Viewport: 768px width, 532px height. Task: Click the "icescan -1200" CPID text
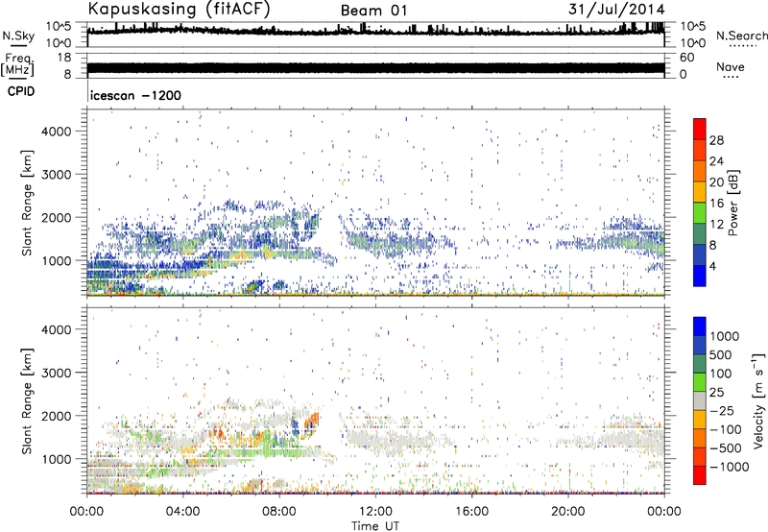coord(135,95)
